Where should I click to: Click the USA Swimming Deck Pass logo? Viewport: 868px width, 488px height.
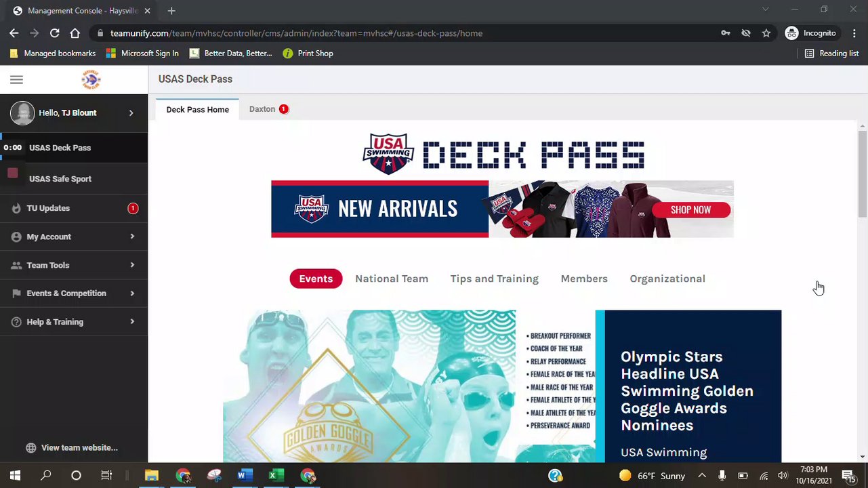503,154
